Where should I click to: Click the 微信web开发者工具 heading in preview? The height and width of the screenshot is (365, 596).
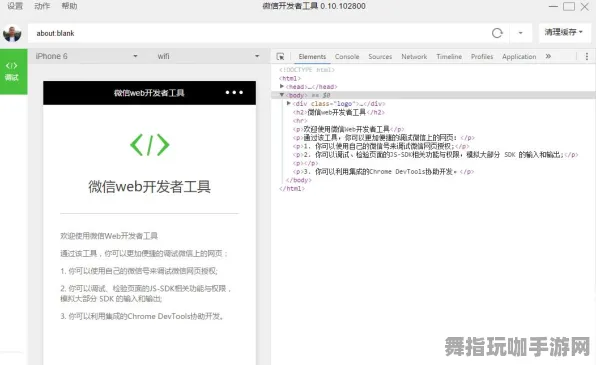pos(149,186)
